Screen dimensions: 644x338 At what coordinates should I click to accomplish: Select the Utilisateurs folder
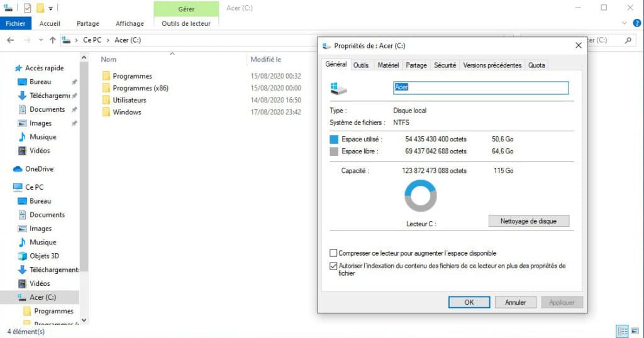(x=130, y=100)
